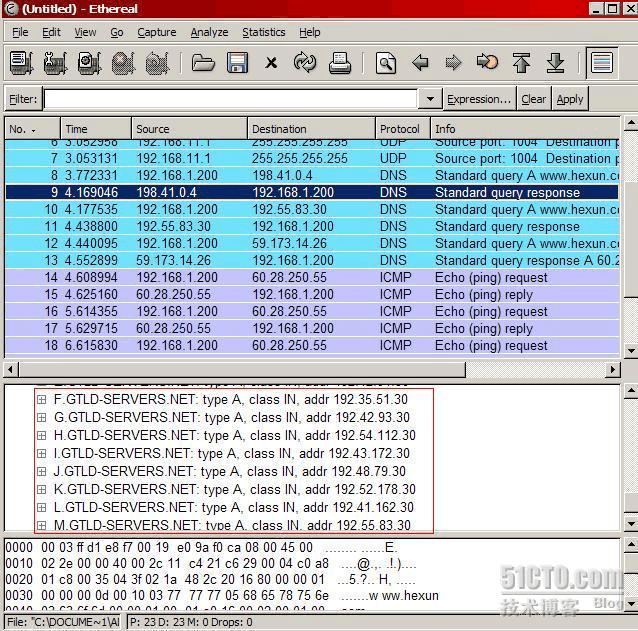This screenshot has width=638, height=631.
Task: Expand the J.GTLD-SERVERS.NET record node
Action: coord(42,471)
